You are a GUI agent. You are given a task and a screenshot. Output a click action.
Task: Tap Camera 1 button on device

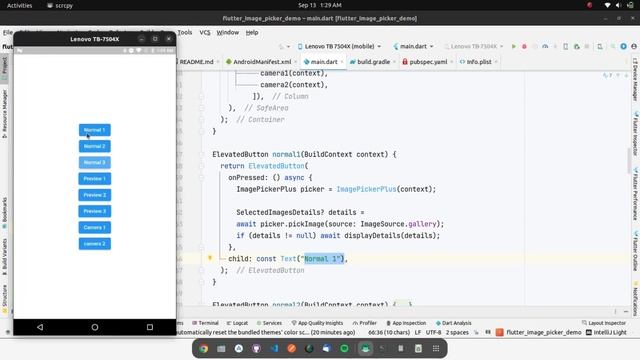coord(95,227)
